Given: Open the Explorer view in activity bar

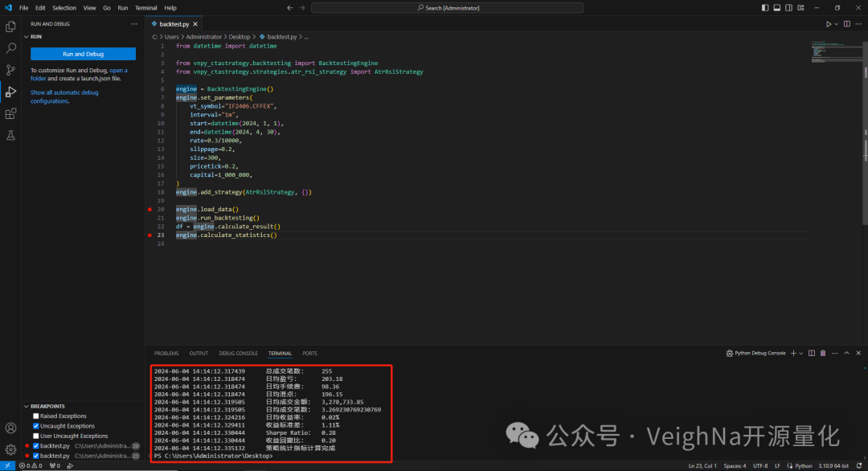Looking at the screenshot, I should 10,27.
